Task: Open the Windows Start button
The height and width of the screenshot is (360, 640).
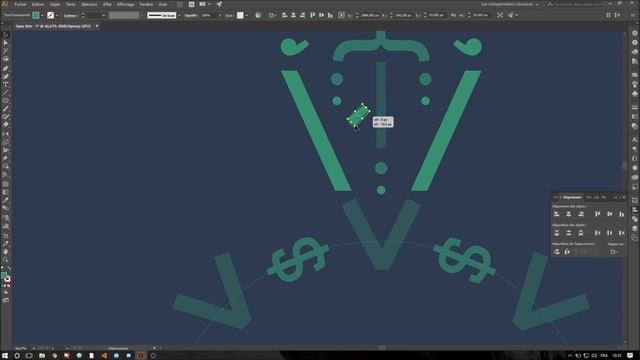Action: coord(5,356)
